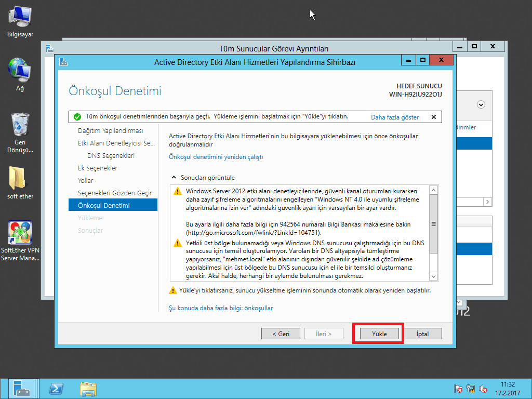Open Şu konuda daha fazla bilgi: önkoşullar
Image resolution: width=532 pixels, height=399 pixels.
(221, 308)
